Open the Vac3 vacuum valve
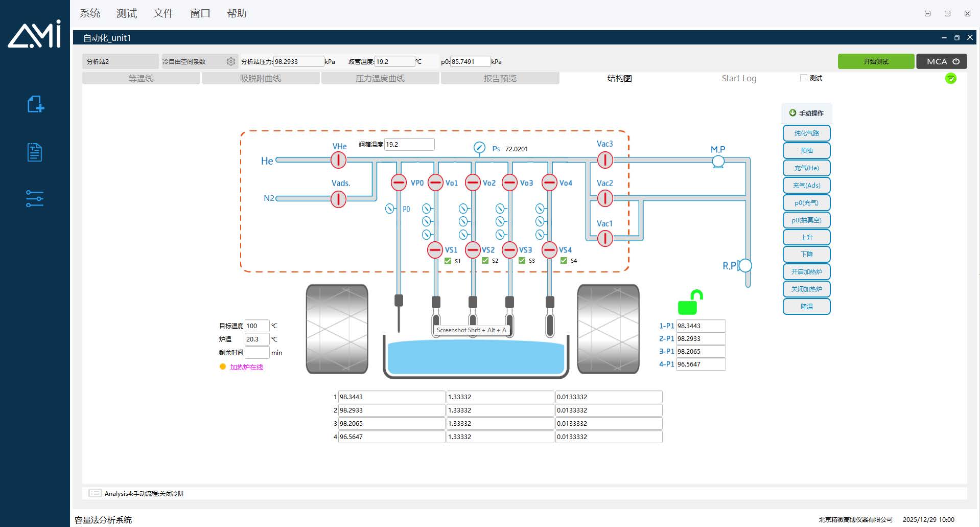The width and height of the screenshot is (980, 527). 605,160
